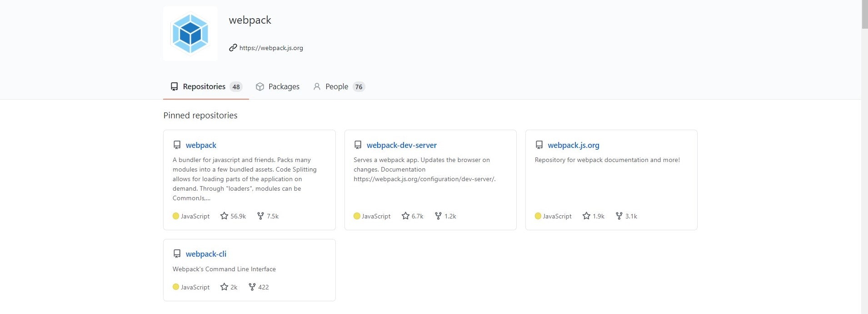Click JavaScript language dot on webpack card

tap(176, 216)
